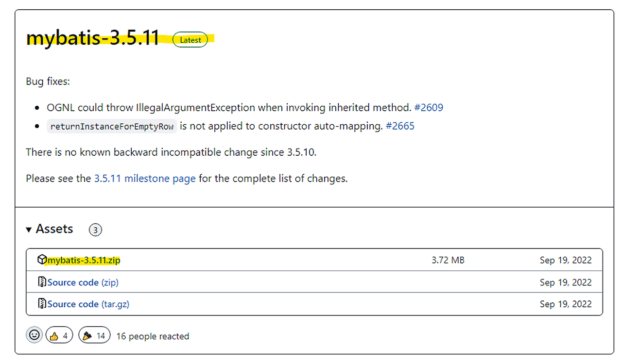Viewport: 622px width, 364px height.
Task: Click Sep 19, 2022 date in Source code (zip) row
Action: [566, 282]
